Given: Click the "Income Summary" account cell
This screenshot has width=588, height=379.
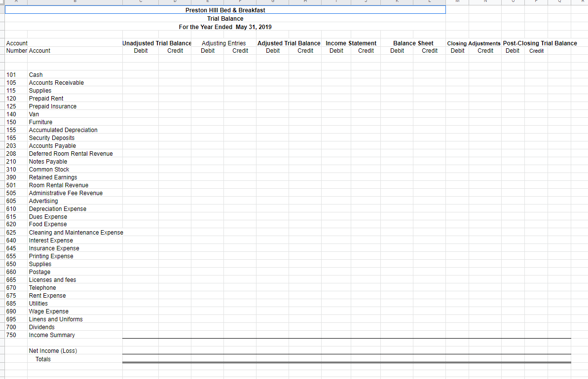Looking at the screenshot, I should (x=51, y=335).
